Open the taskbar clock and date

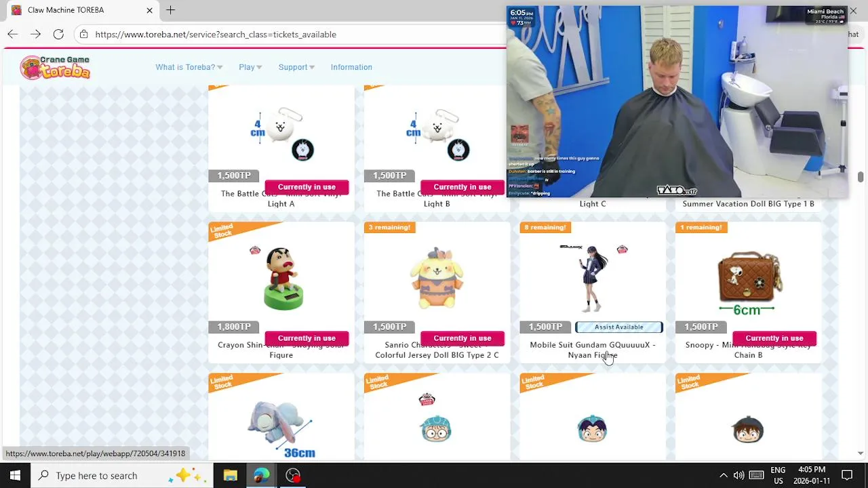coord(812,475)
